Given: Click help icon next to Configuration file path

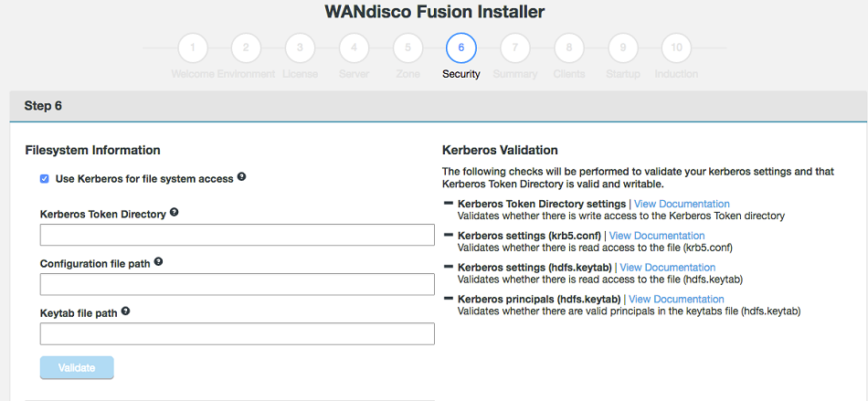Looking at the screenshot, I should tap(158, 261).
